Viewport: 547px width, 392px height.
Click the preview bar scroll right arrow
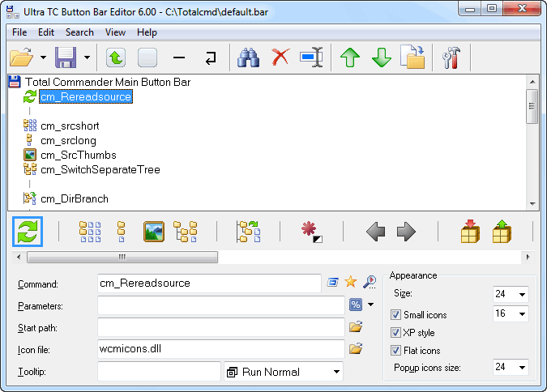click(x=528, y=258)
